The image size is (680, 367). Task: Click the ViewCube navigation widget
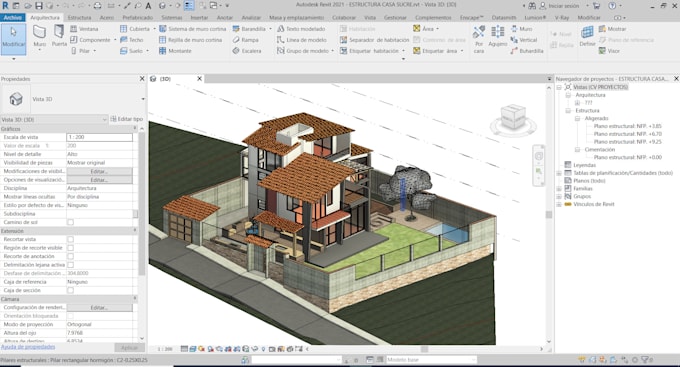click(513, 119)
